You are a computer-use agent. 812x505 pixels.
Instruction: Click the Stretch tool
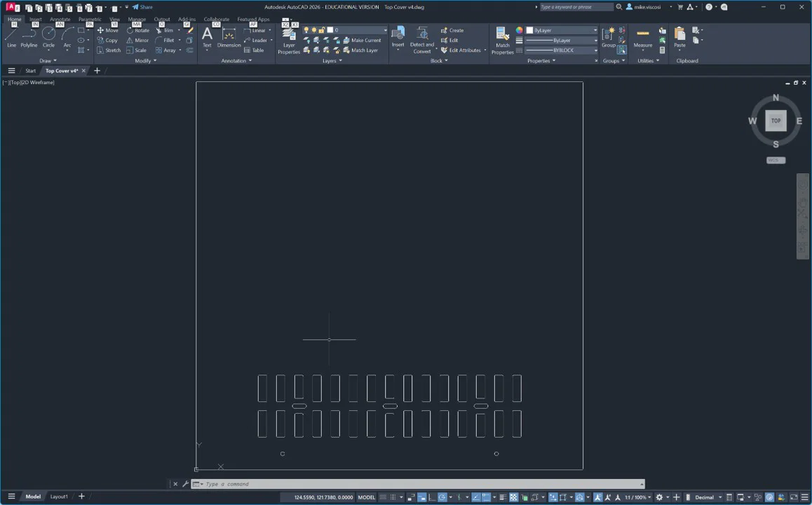pos(109,50)
